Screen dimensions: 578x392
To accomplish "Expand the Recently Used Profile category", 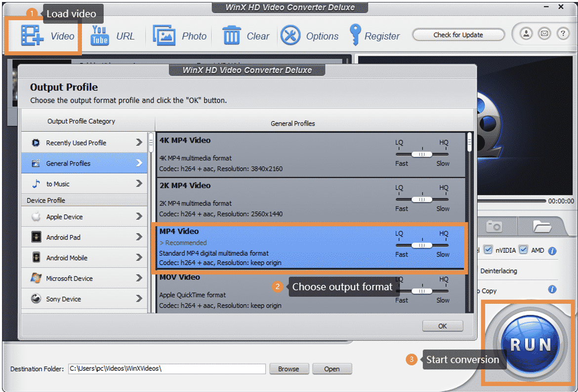I will point(84,143).
